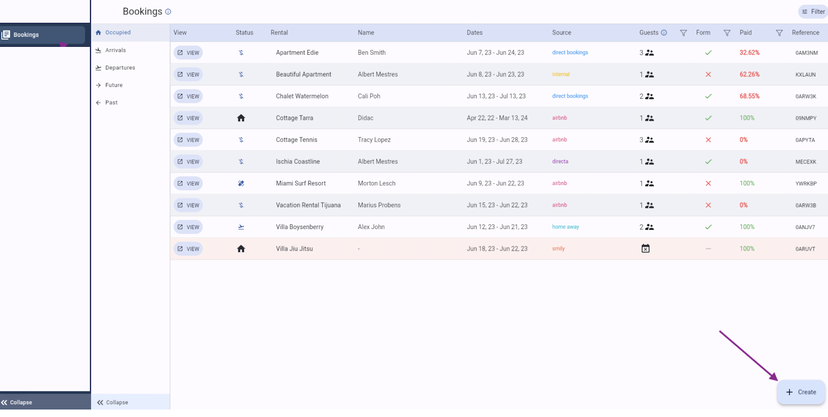Image resolution: width=828 pixels, height=417 pixels.
Task: Click the status icon for Miami Surf Resort
Action: pos(241,183)
